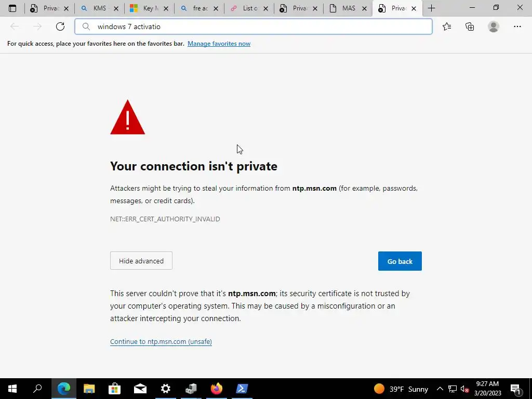Click the Go back button
This screenshot has height=399, width=532.
point(400,261)
